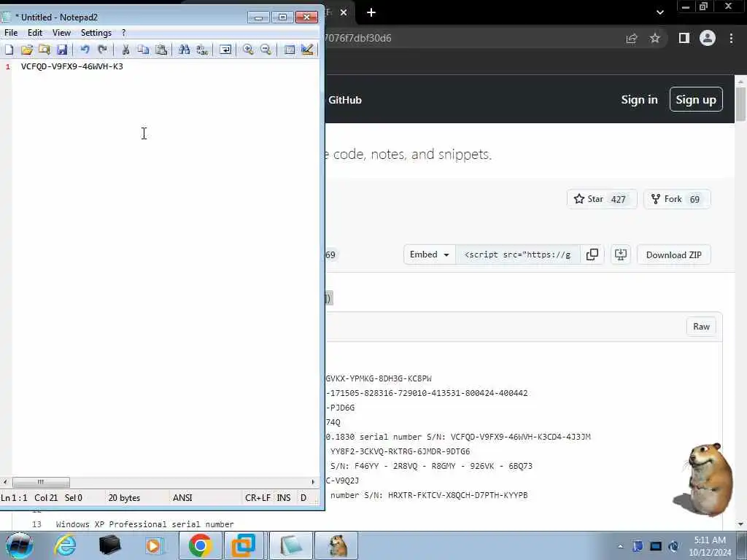Image resolution: width=747 pixels, height=560 pixels.
Task: Copy the embed script with the clipboard icon
Action: click(x=592, y=254)
